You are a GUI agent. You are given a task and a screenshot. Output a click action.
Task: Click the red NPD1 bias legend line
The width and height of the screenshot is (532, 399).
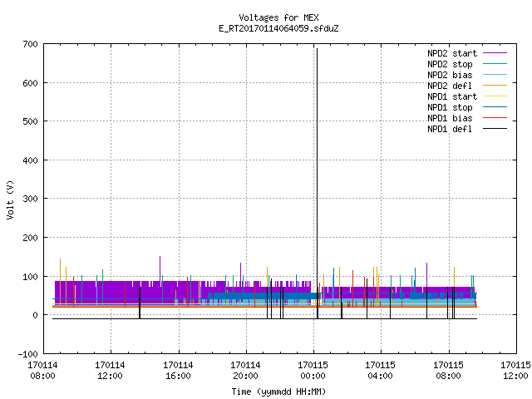click(x=495, y=118)
